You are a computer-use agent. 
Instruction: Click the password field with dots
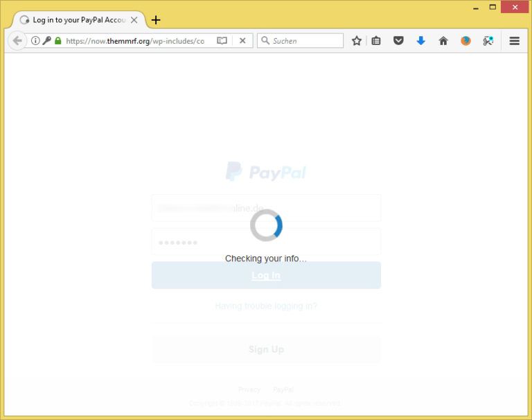coord(266,242)
